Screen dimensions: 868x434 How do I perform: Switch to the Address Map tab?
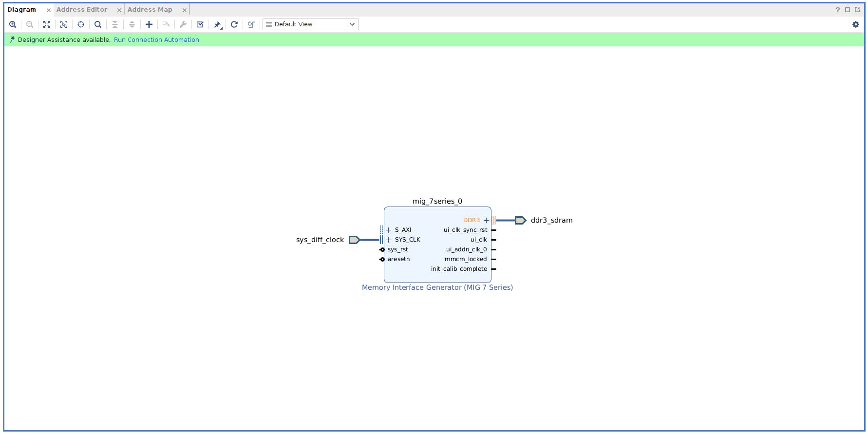tap(150, 10)
